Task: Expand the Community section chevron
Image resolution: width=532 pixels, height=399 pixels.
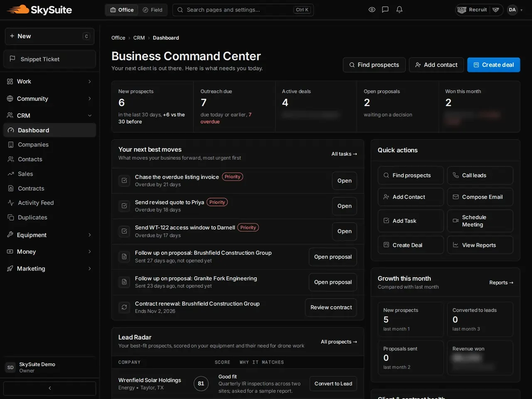Action: [x=90, y=99]
